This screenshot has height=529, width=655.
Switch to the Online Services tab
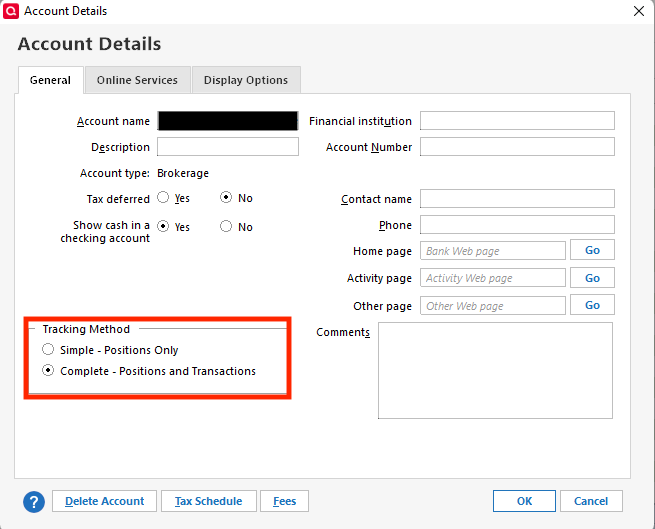(x=137, y=80)
